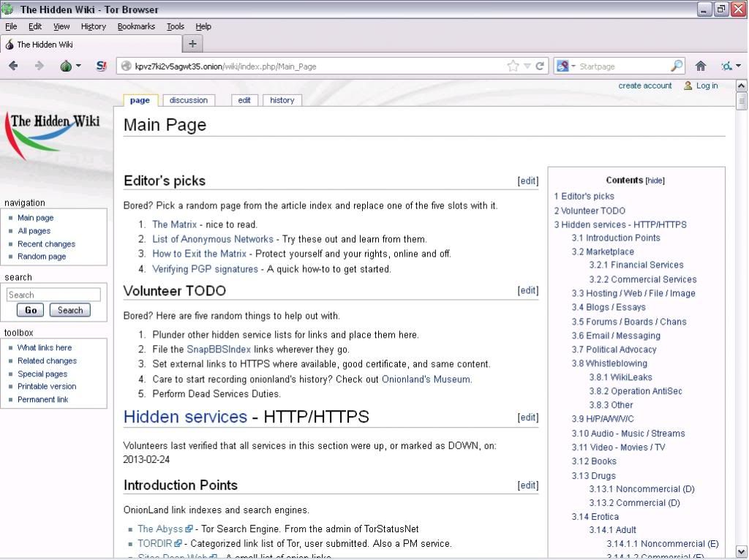Open Special pages link
The width and height of the screenshot is (749, 560).
(x=42, y=374)
